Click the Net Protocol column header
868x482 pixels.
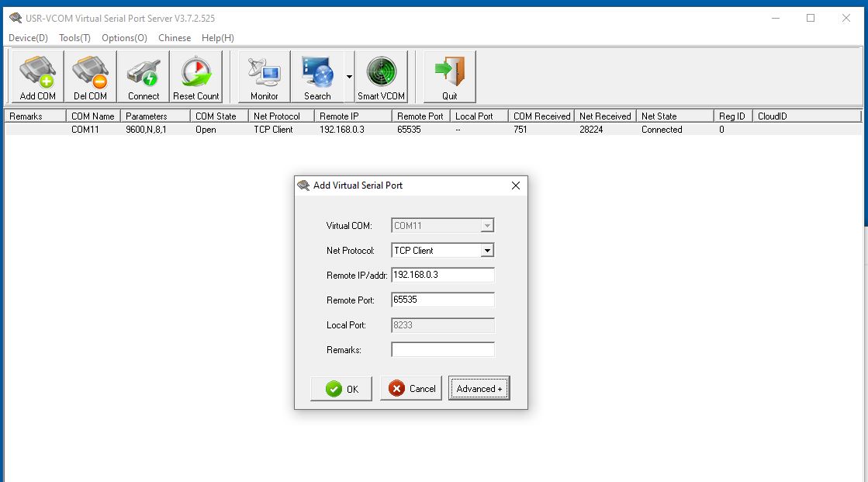(282, 116)
